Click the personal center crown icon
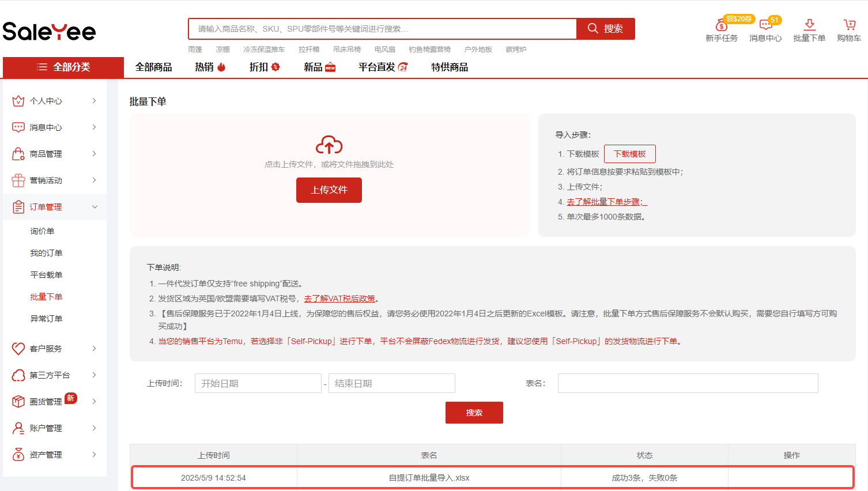Screen dimensions: 868x491 (18, 101)
